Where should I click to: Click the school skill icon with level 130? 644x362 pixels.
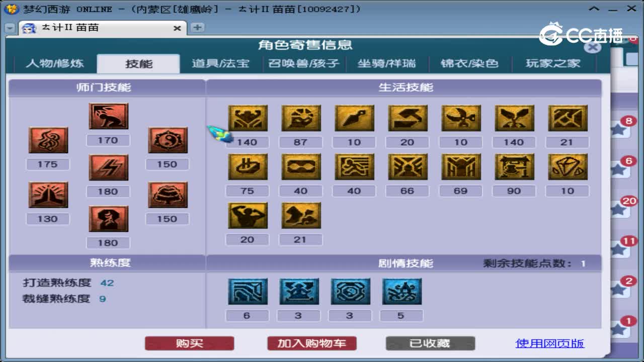coord(48,195)
